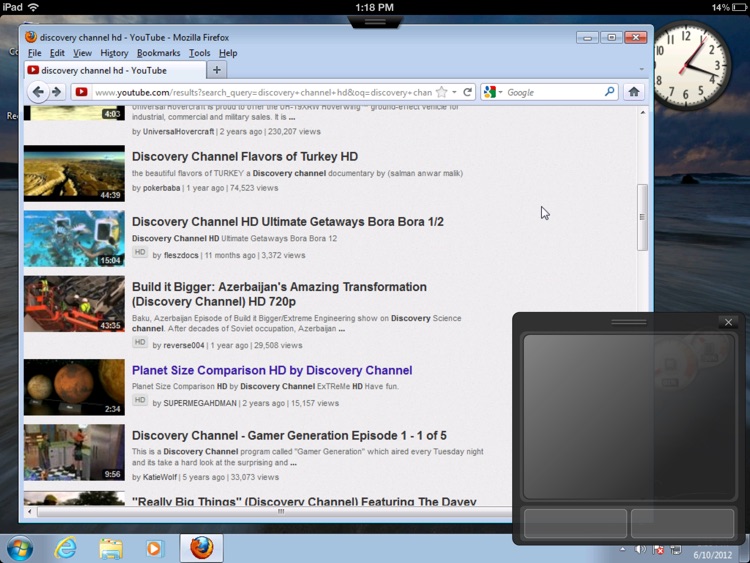Click the Gamer Generation video thumbnail

coord(74,452)
